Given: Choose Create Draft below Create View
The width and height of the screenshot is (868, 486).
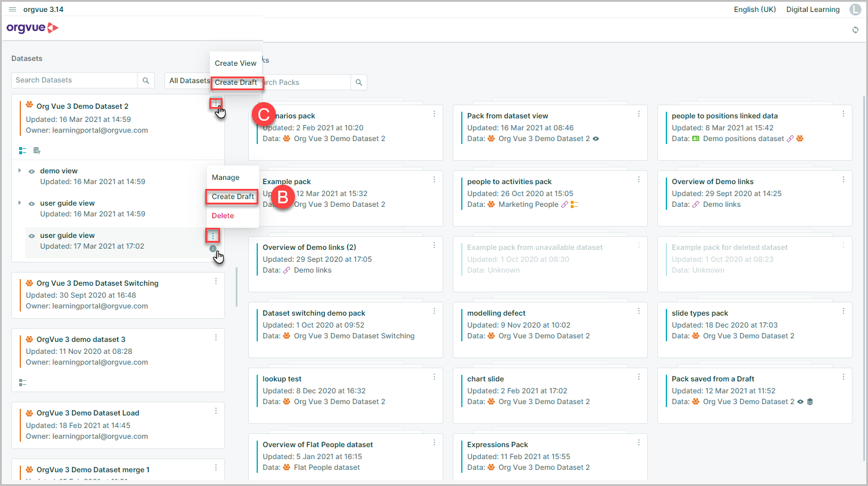Looking at the screenshot, I should (x=236, y=82).
